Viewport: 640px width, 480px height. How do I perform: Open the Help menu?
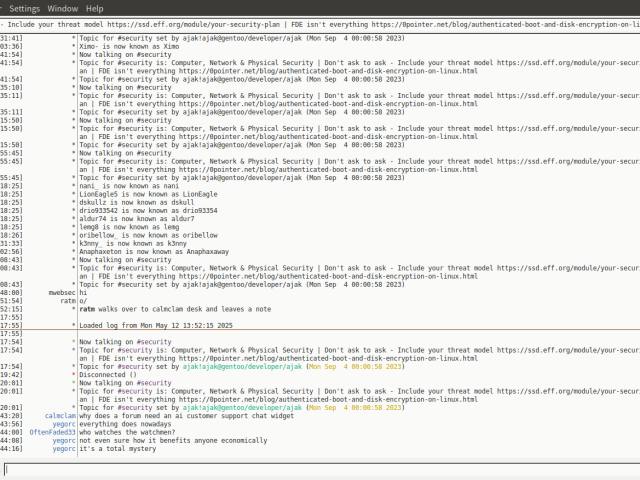click(94, 8)
